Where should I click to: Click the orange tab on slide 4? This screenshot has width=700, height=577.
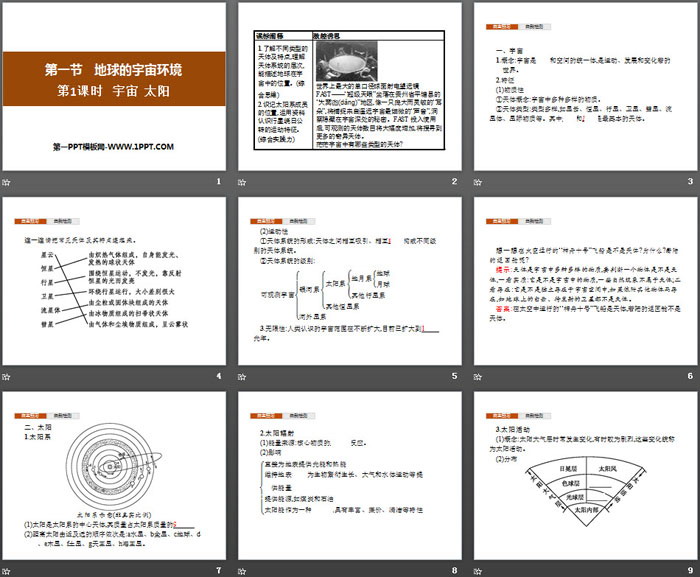pyautogui.click(x=30, y=221)
